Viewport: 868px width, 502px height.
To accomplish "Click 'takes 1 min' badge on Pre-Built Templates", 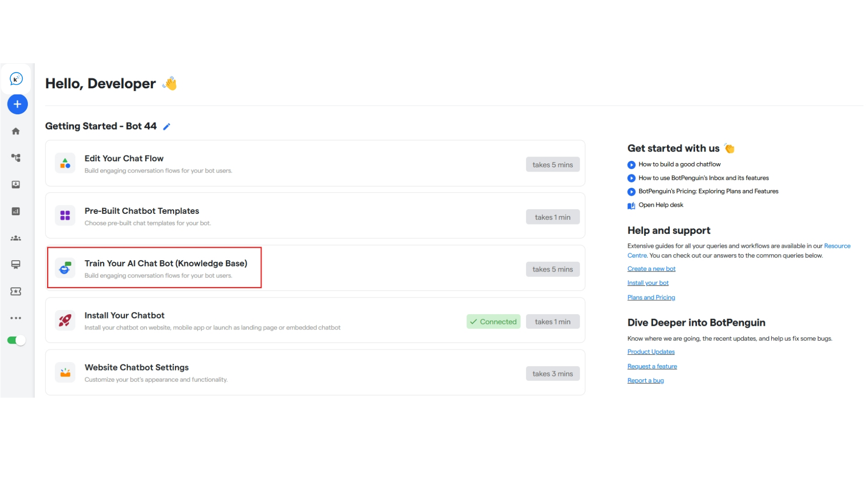I will 553,217.
